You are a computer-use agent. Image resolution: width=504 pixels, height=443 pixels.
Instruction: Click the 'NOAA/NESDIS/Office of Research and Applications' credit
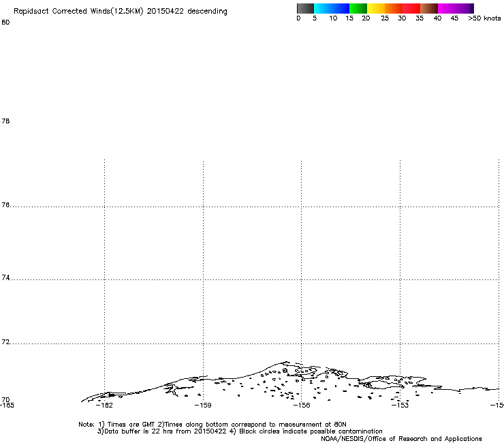click(x=401, y=439)
